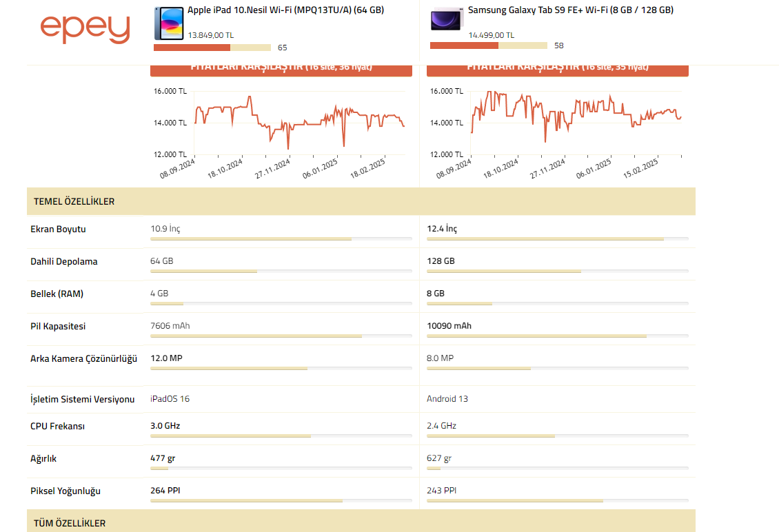Click the iPad Pil Kapasitesi comparison bar

(x=281, y=336)
